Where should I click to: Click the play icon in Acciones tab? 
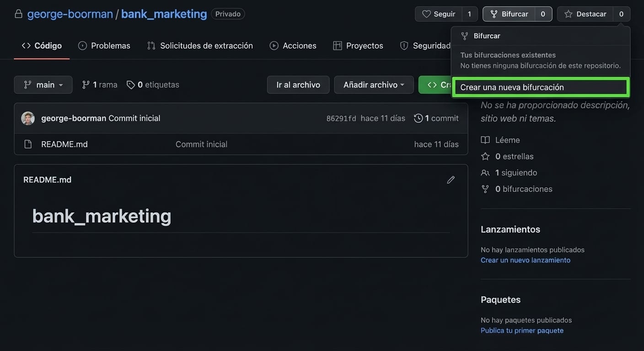click(274, 46)
